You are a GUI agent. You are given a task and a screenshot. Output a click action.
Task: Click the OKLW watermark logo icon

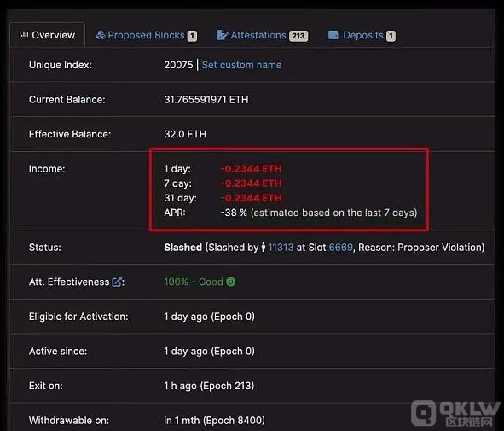click(x=424, y=412)
